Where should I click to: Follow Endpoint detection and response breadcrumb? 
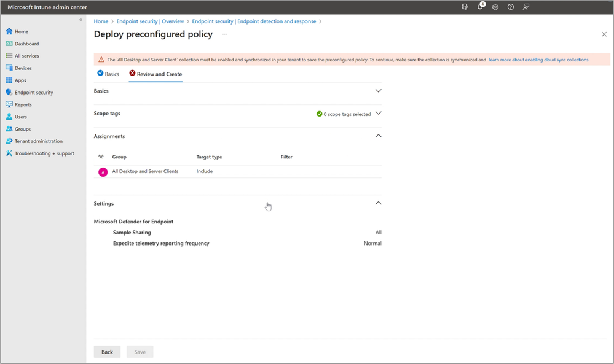[x=254, y=21]
